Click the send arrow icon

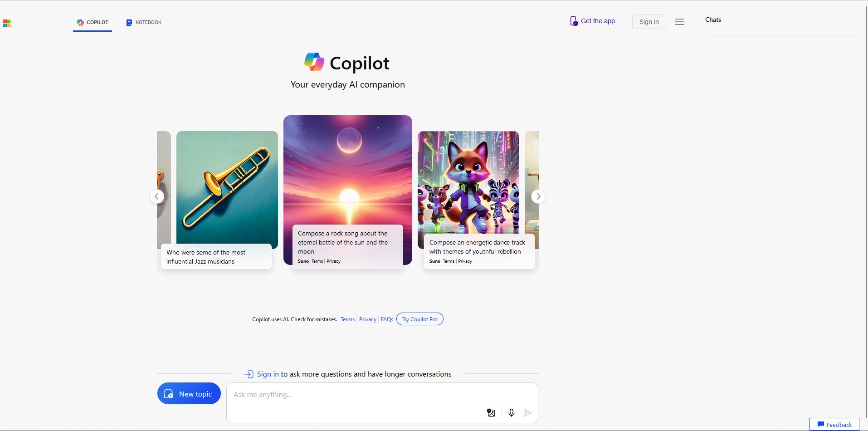click(528, 413)
